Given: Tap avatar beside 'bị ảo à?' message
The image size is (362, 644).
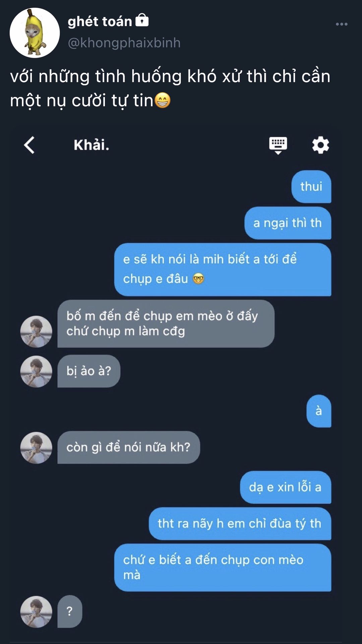Looking at the screenshot, I should point(36,371).
